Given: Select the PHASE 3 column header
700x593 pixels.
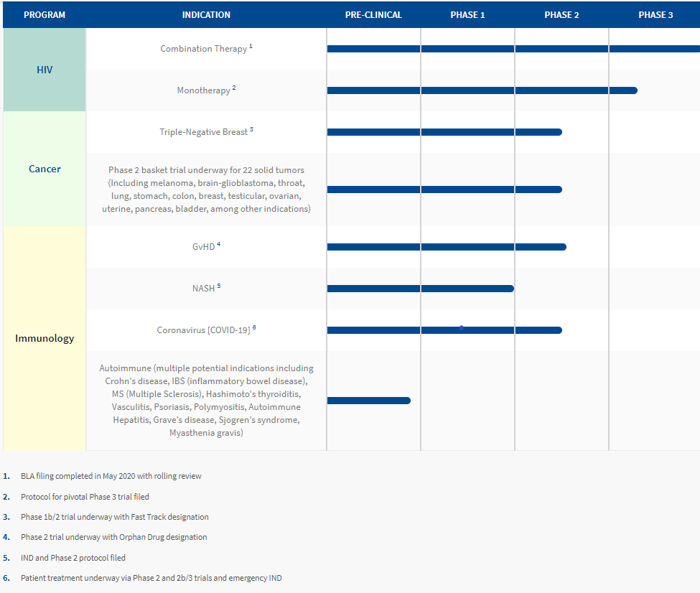Looking at the screenshot, I should point(655,14).
